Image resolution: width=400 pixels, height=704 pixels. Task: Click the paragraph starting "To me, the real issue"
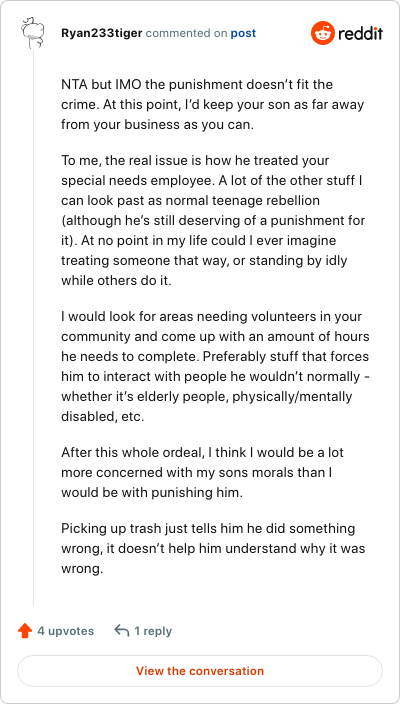click(213, 220)
